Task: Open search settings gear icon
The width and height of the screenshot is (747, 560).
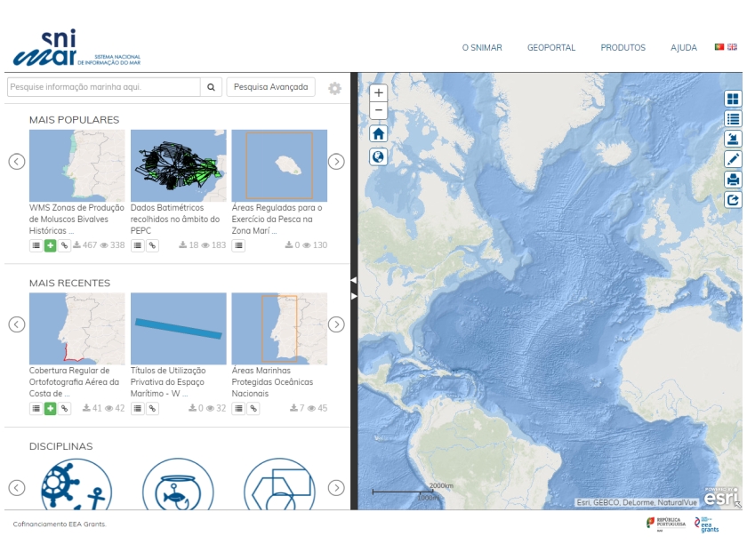Action: pos(334,88)
